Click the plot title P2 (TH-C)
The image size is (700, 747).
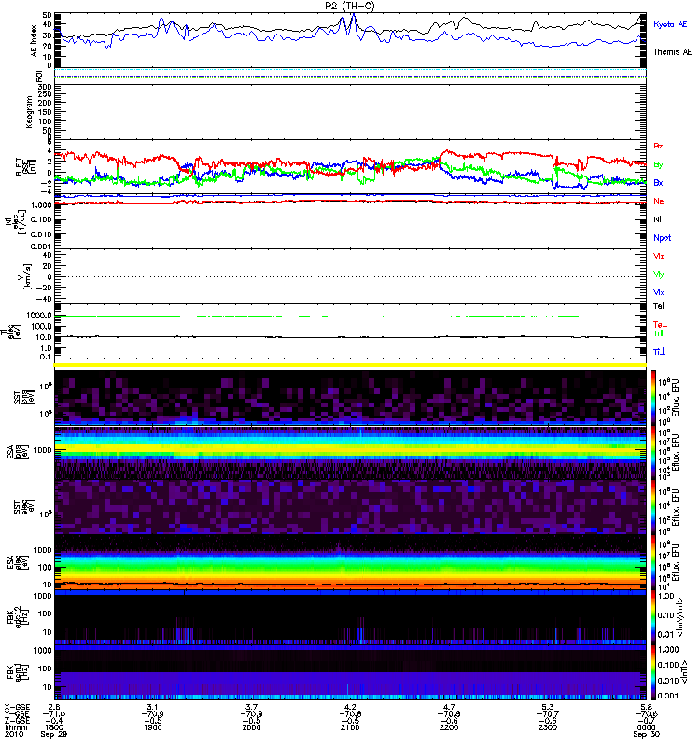point(350,6)
